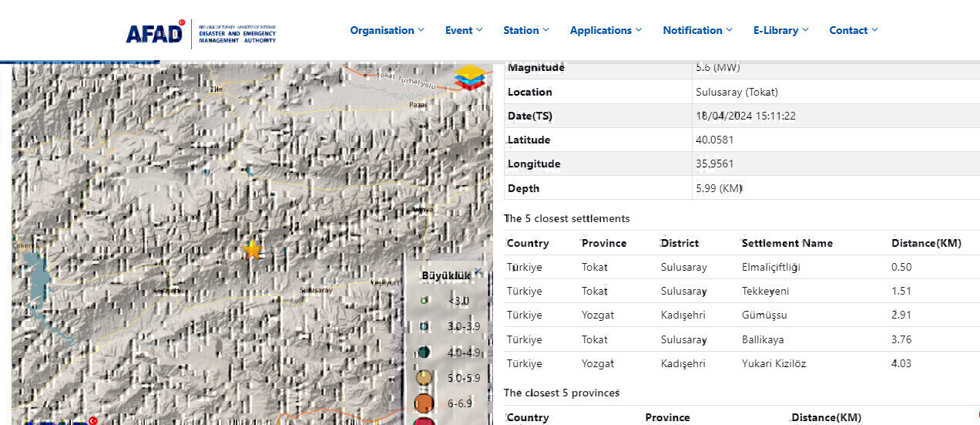Click the 4.0-4.9 magnitude legend circle

pyautogui.click(x=425, y=352)
